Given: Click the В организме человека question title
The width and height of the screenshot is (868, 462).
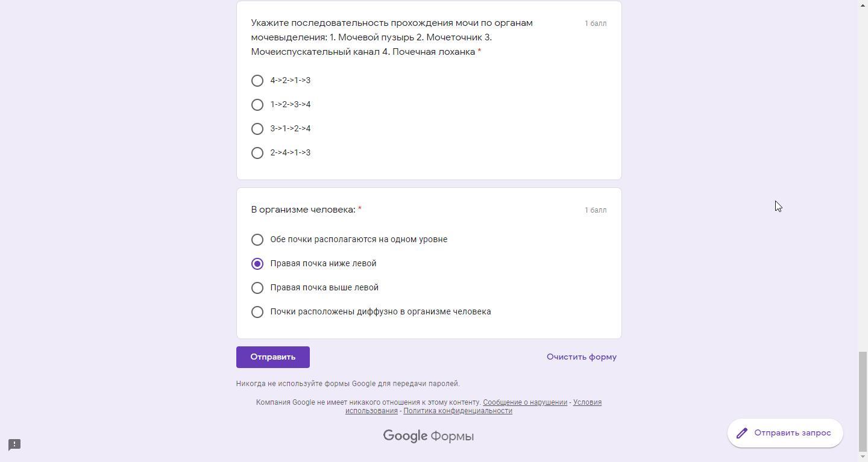Looking at the screenshot, I should [x=303, y=210].
